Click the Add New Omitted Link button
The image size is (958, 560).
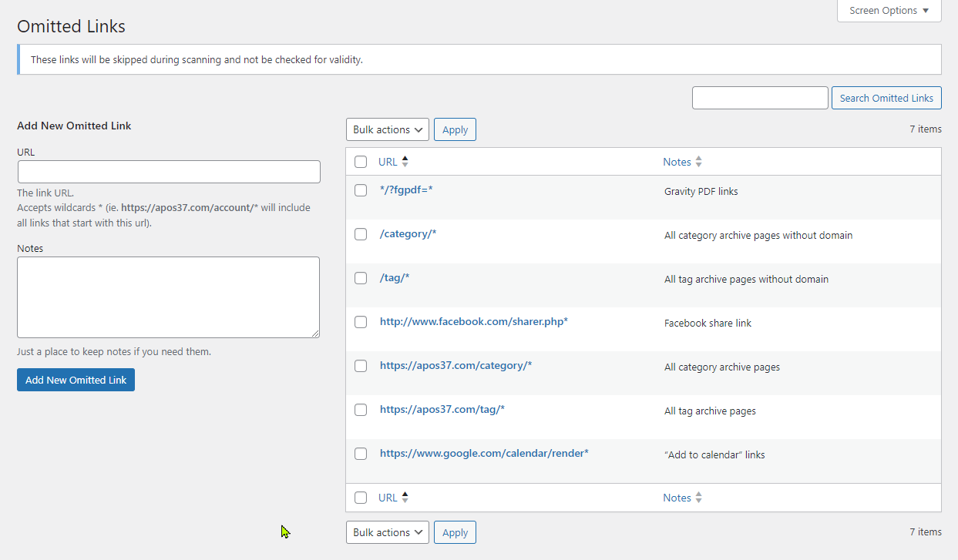[76, 379]
